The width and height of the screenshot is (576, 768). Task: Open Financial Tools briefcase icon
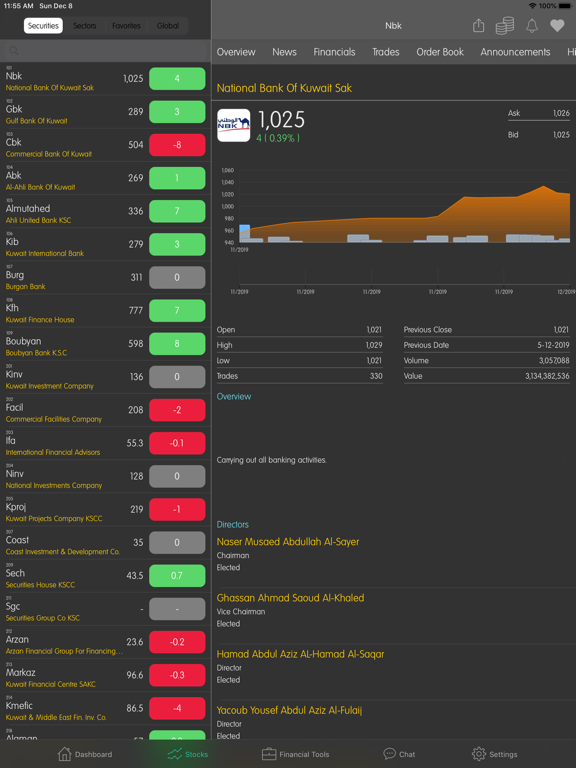(x=269, y=754)
